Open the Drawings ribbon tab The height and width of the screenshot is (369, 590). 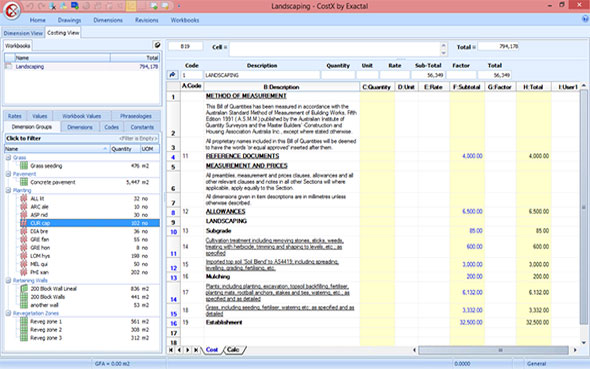[x=69, y=20]
